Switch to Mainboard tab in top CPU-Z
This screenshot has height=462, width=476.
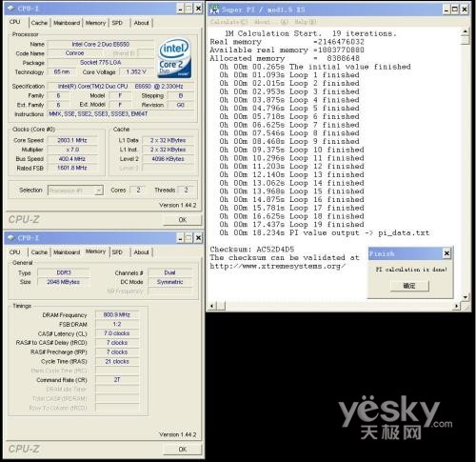(67, 23)
